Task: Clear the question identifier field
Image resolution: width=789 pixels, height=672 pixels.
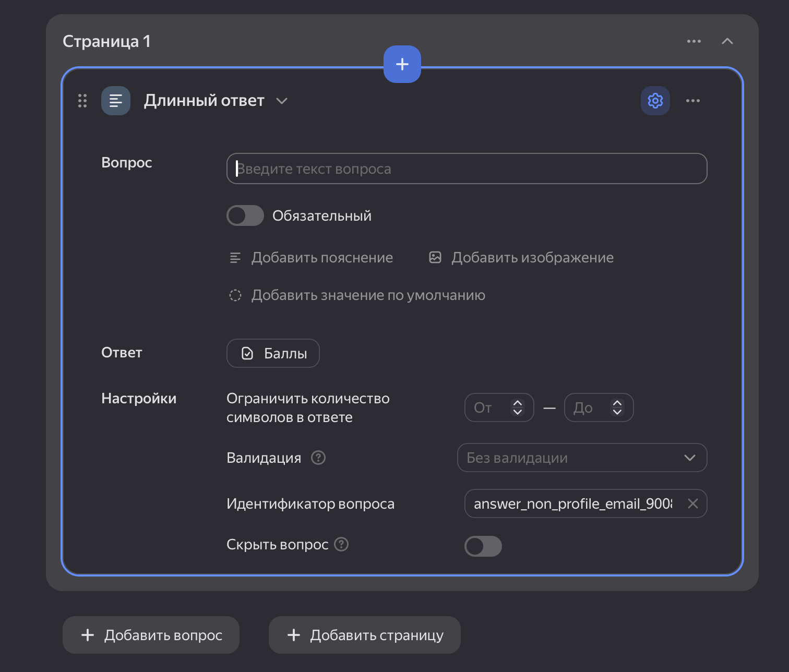Action: point(692,503)
